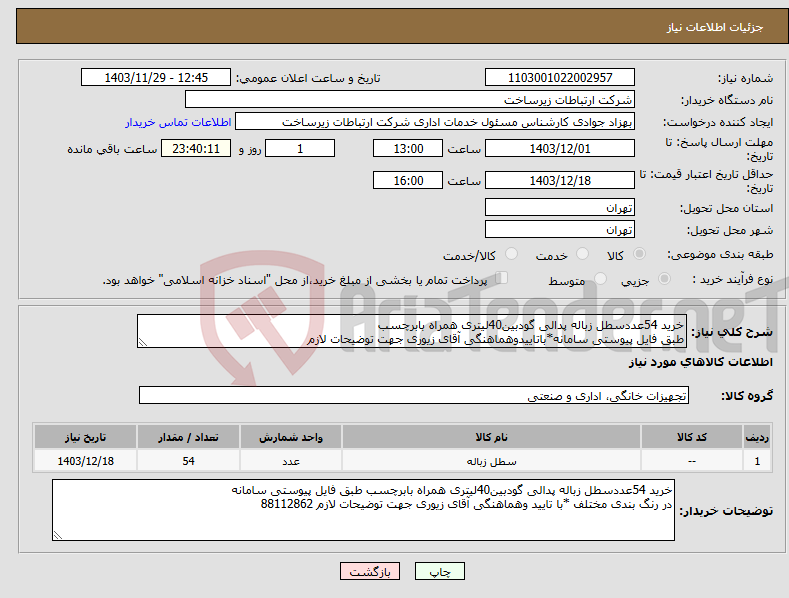Viewport: 789px width, 598px height.
Task: Click the چاپ print button
Action: (x=439, y=571)
